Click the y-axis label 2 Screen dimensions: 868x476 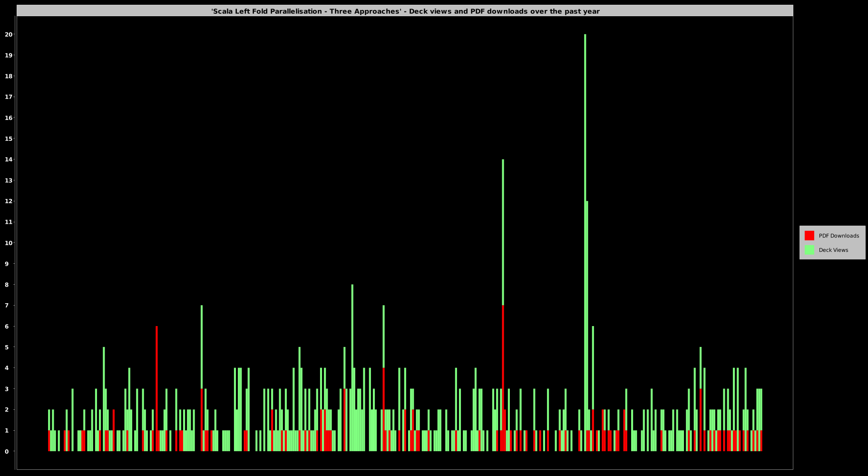[7, 410]
